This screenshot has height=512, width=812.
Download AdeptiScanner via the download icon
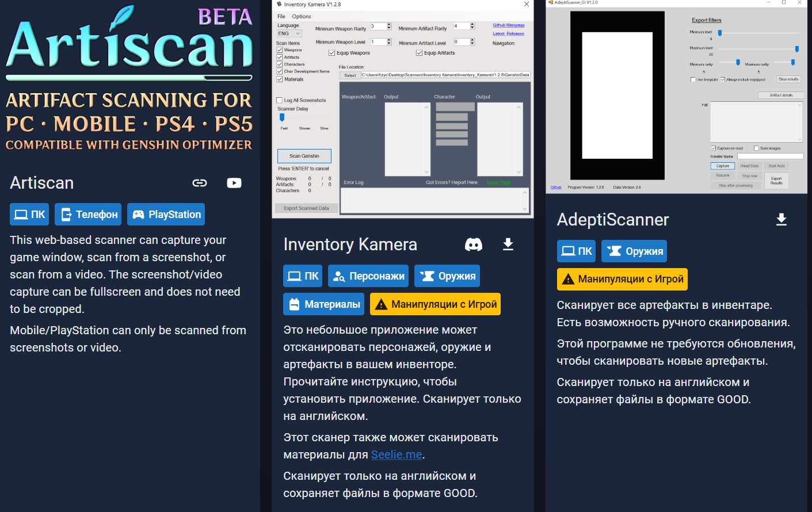click(x=781, y=219)
